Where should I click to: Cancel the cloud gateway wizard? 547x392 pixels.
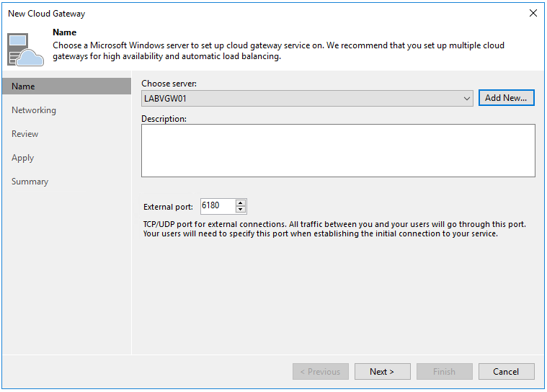click(506, 372)
